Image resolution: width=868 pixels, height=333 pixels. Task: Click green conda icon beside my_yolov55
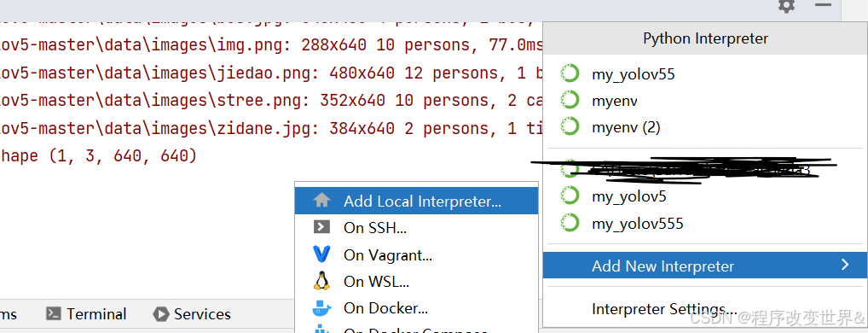(570, 73)
